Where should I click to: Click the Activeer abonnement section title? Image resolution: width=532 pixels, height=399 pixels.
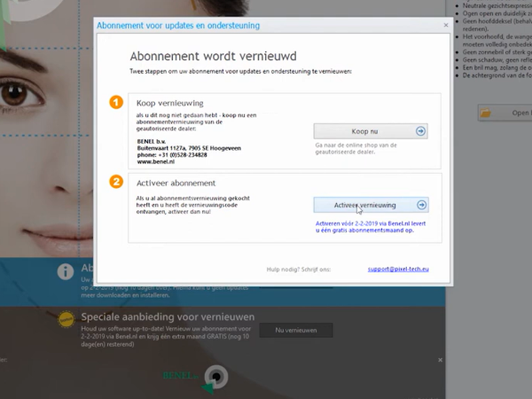176,184
